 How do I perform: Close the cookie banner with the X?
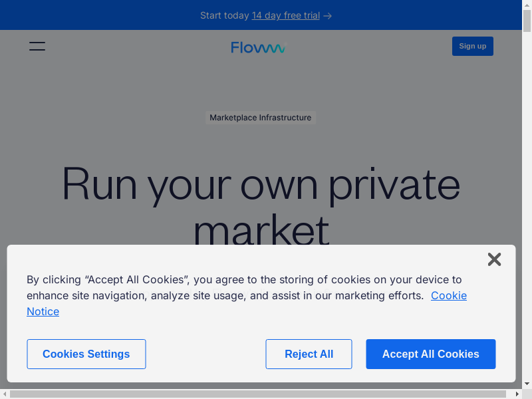point(494,259)
